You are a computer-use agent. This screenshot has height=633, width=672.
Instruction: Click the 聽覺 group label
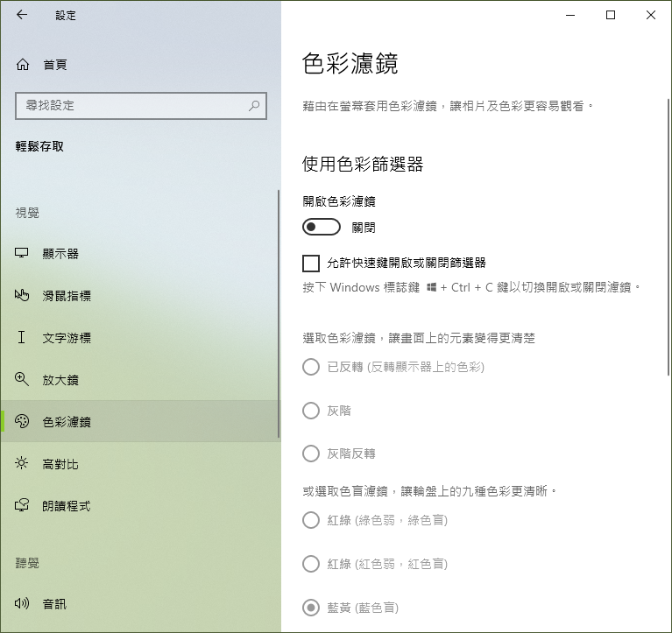[x=27, y=563]
